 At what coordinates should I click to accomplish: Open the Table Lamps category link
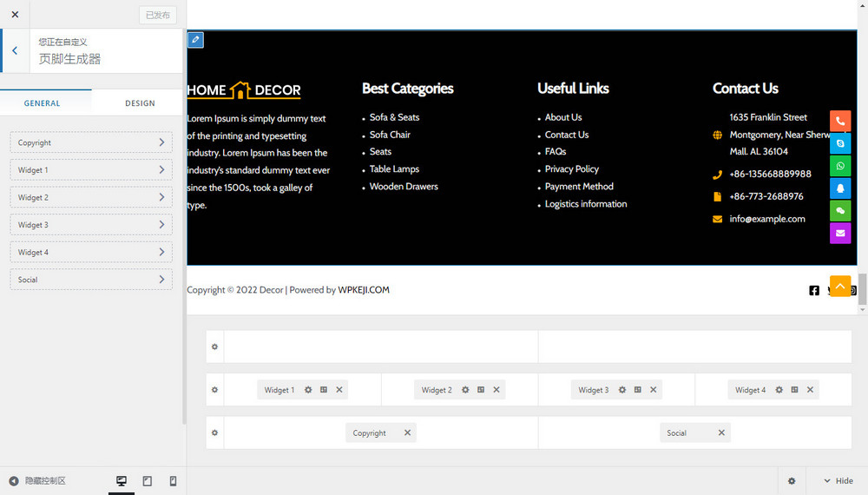coord(394,168)
